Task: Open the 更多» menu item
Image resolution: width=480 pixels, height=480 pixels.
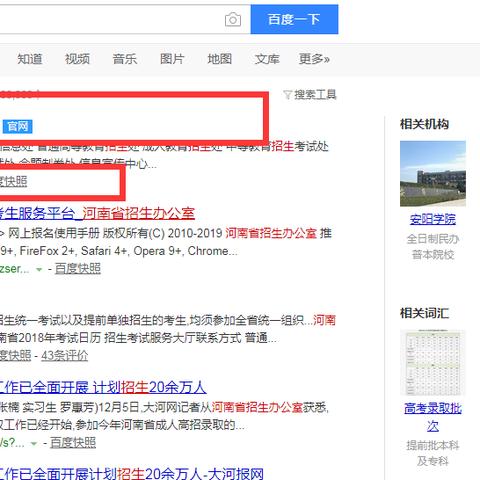Action: [x=314, y=59]
